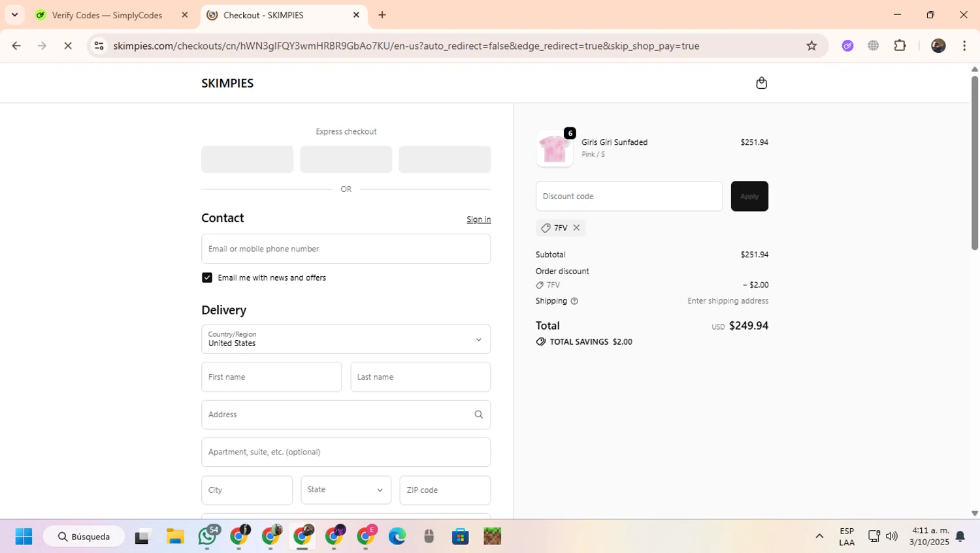Click the $249.94 total amount

coord(749,326)
